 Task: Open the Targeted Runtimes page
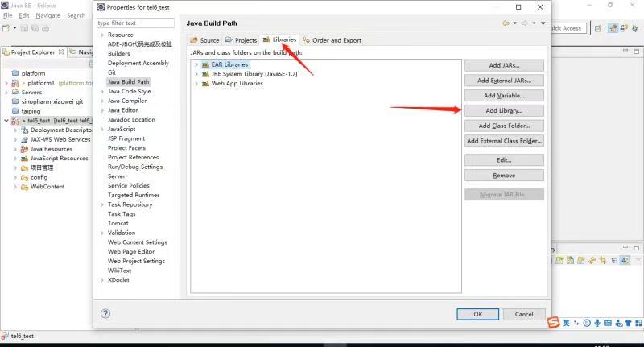pos(134,195)
